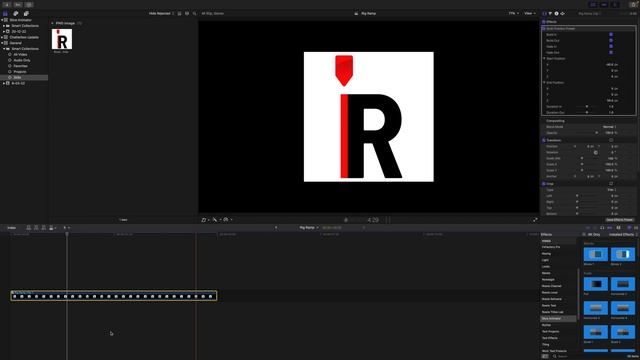
Task: Open the Hide Rejected filter dropdown
Action: 162,13
